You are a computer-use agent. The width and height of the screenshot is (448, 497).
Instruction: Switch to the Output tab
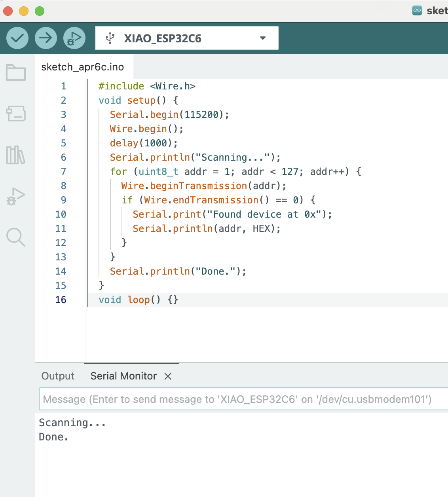click(58, 376)
